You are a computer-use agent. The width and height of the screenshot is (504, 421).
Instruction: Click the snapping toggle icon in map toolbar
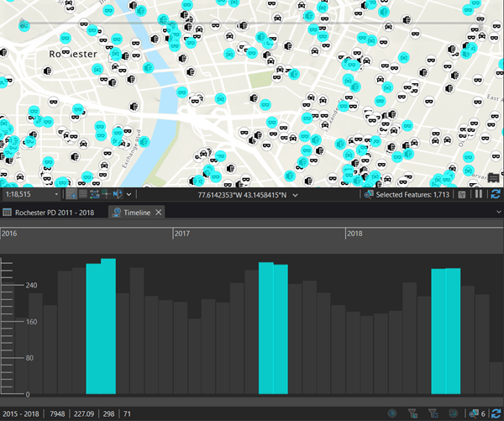pos(71,194)
